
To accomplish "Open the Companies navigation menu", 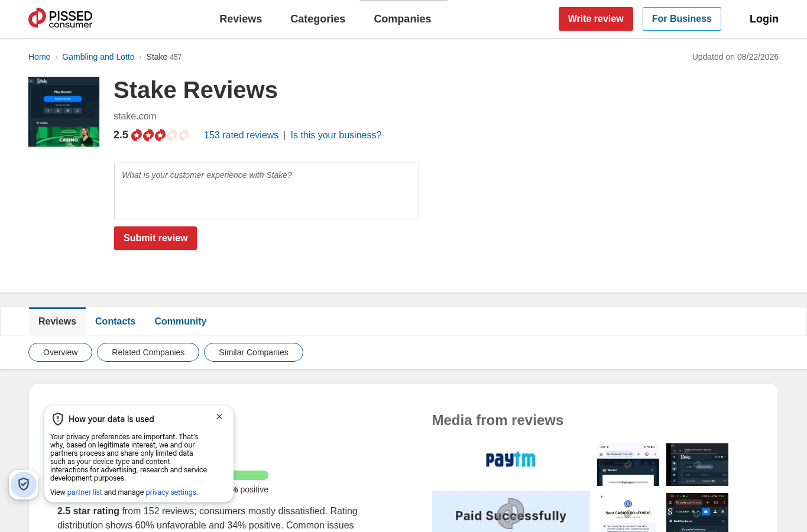I will 403,19.
